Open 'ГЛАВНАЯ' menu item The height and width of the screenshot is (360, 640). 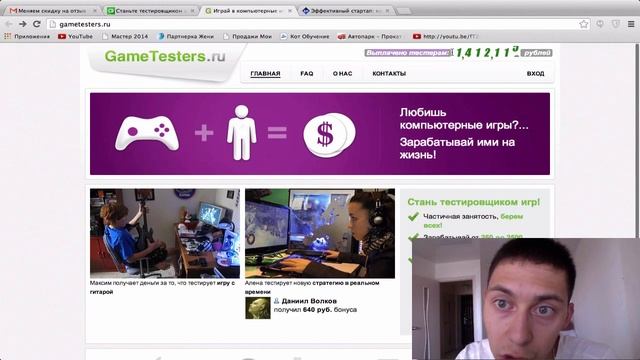[265, 73]
